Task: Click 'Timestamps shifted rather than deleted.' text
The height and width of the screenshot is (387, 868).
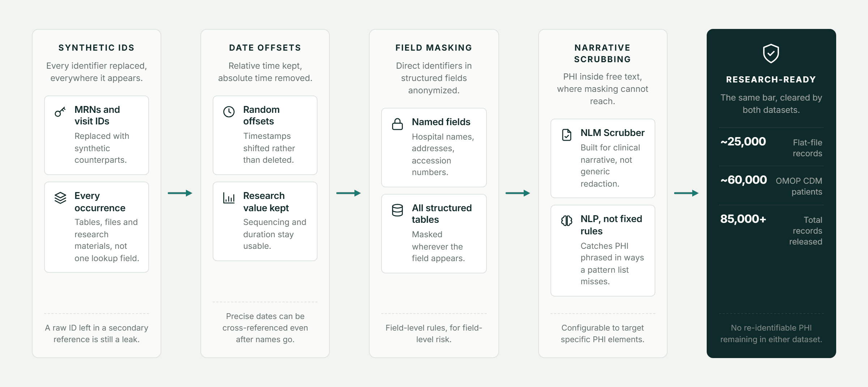Action: point(269,148)
